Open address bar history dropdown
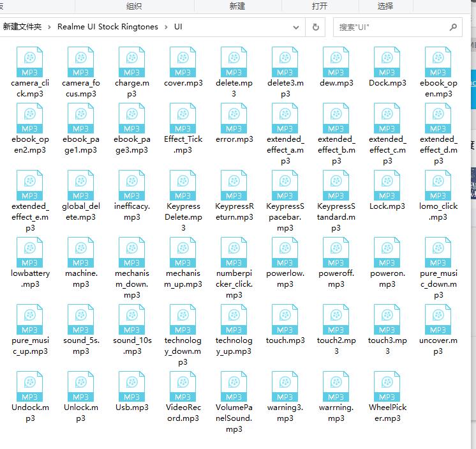Image resolution: width=476 pixels, height=449 pixels. 295,27
